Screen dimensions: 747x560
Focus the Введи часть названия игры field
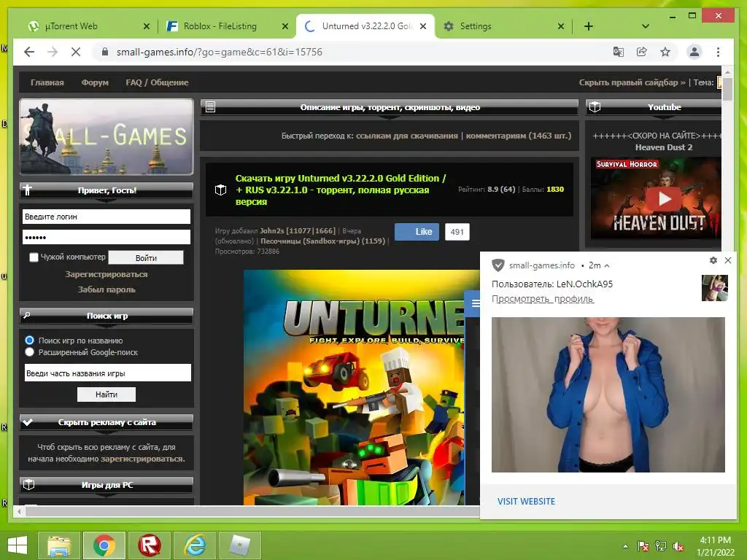point(108,373)
